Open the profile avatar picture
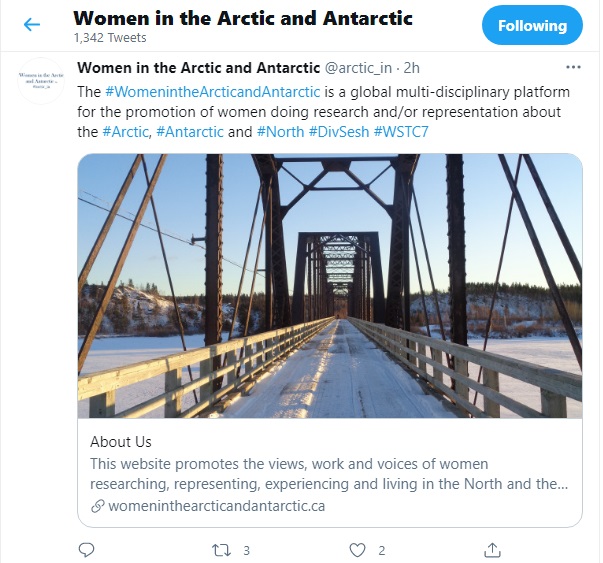 point(43,81)
